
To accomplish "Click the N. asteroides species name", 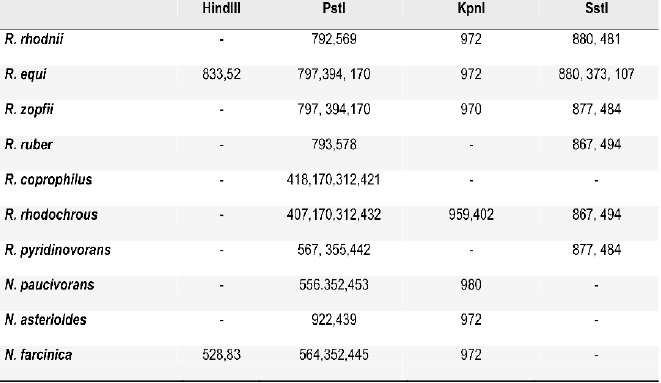I will tap(46, 320).
